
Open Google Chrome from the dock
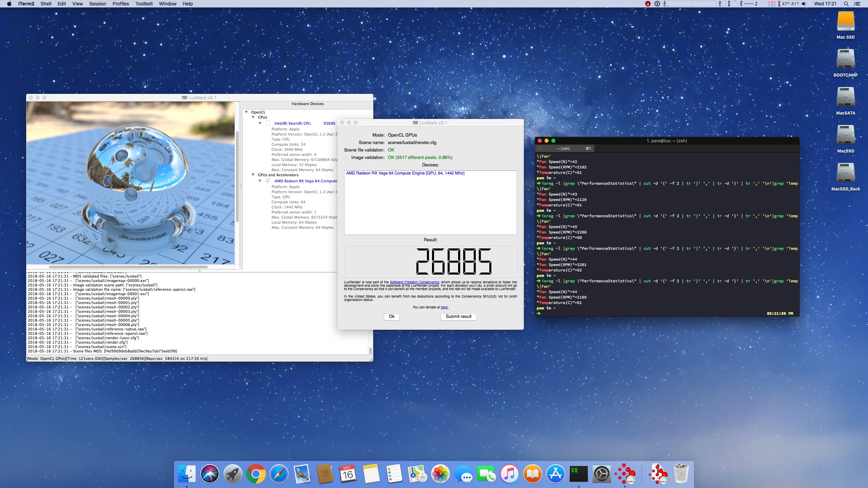point(256,474)
